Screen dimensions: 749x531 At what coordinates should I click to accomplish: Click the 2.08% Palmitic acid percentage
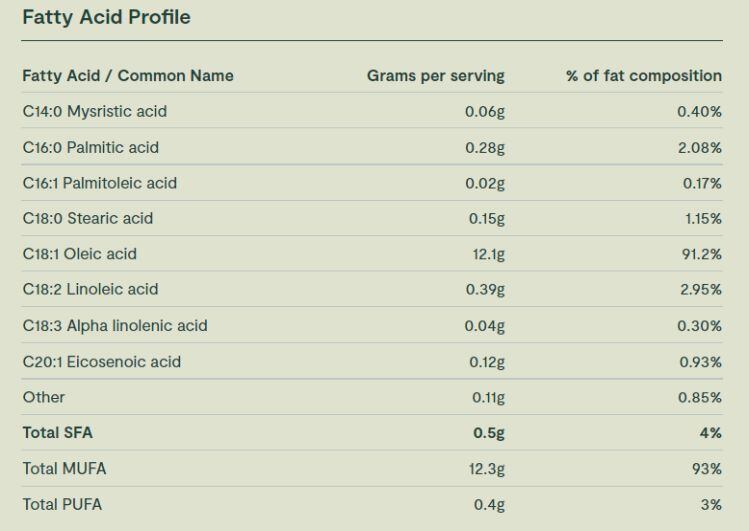click(699, 147)
